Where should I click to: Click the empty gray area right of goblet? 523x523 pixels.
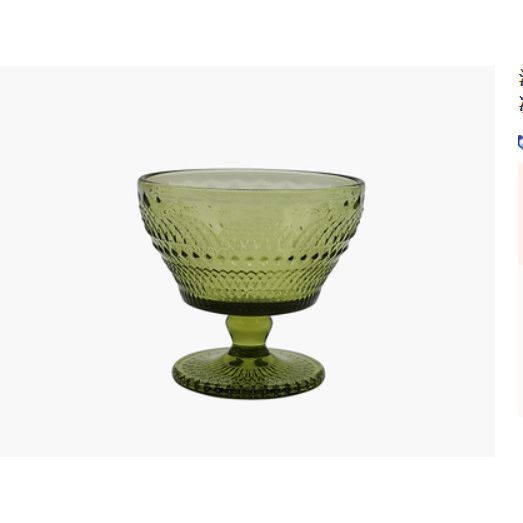(x=430, y=262)
